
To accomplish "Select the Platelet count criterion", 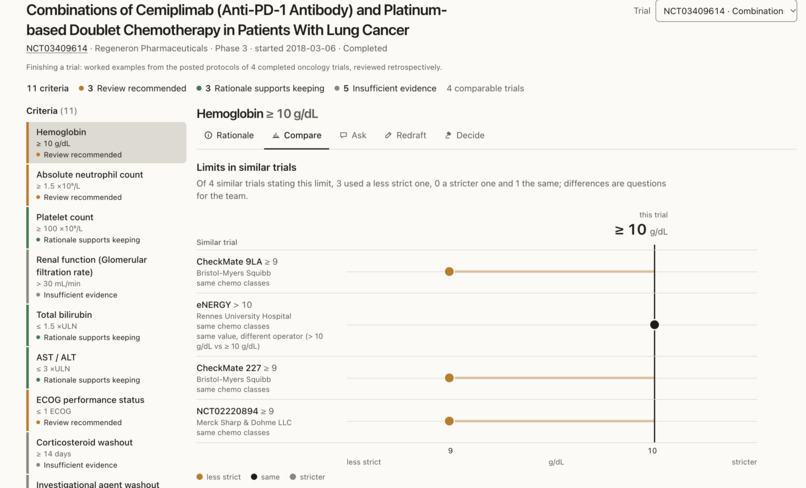I will click(106, 228).
